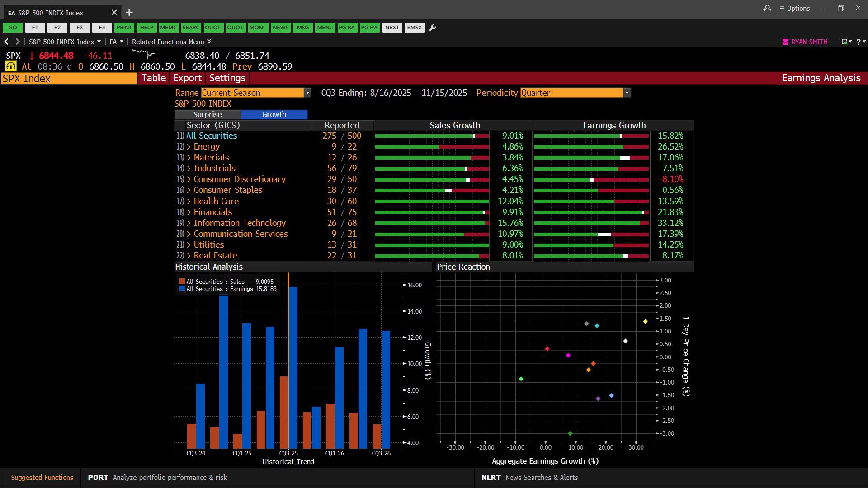Screen dimensions: 868x488
Task: Open a new tab with plus icon
Action: click(x=129, y=13)
